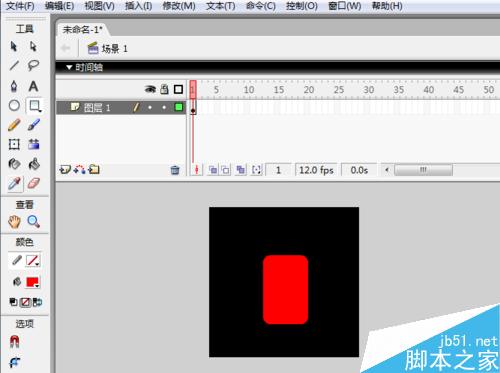
Task: Open the 修改(M) menu
Action: click(x=179, y=6)
